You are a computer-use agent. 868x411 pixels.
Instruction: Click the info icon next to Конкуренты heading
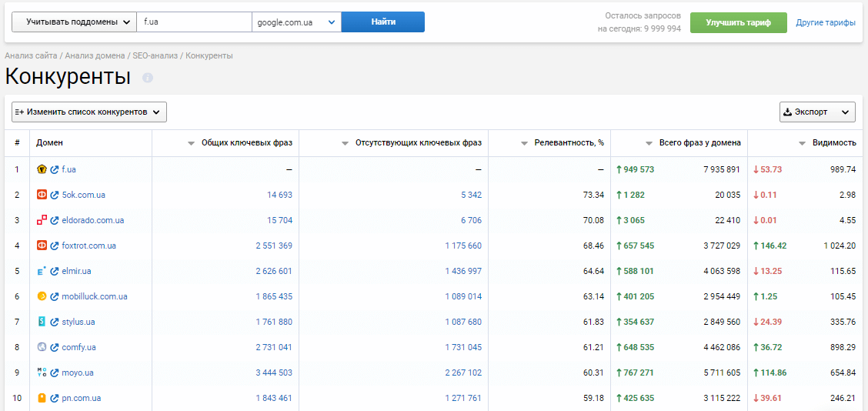pos(147,78)
